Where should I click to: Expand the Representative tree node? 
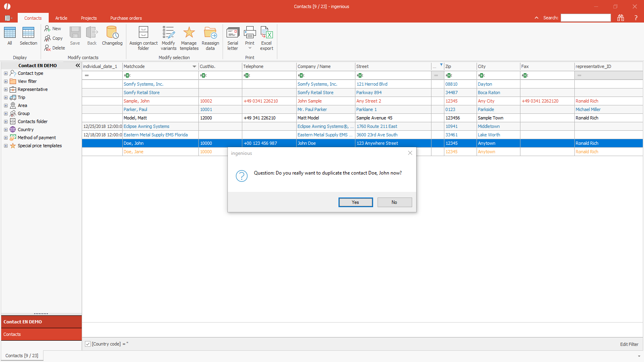[x=6, y=89]
